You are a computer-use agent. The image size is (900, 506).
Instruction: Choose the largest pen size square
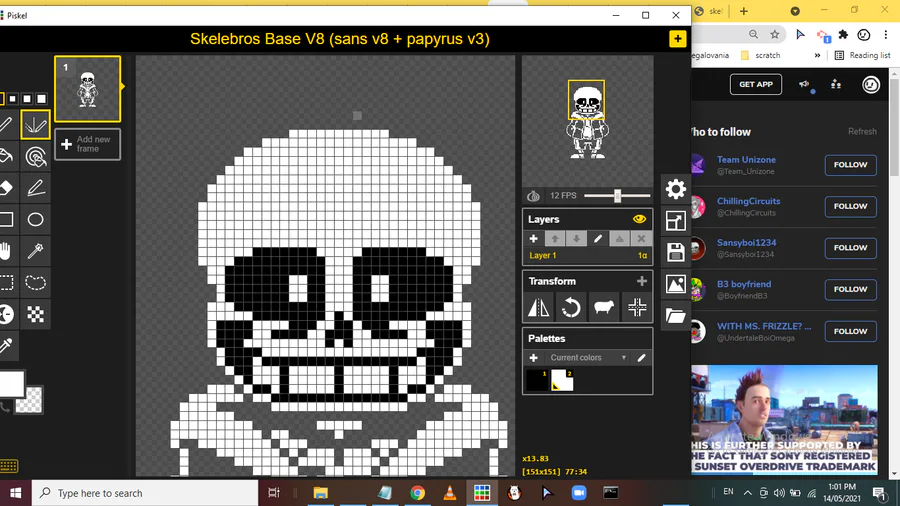coord(41,99)
